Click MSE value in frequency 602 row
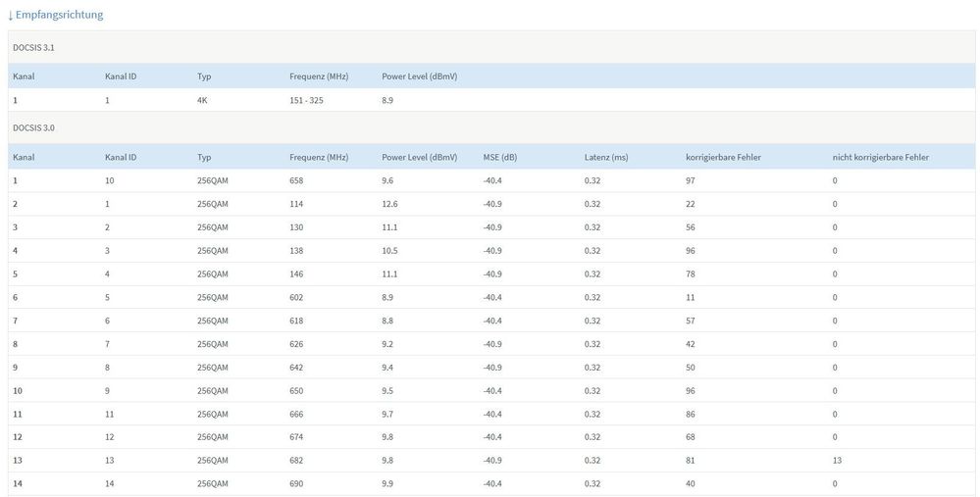 [492, 298]
